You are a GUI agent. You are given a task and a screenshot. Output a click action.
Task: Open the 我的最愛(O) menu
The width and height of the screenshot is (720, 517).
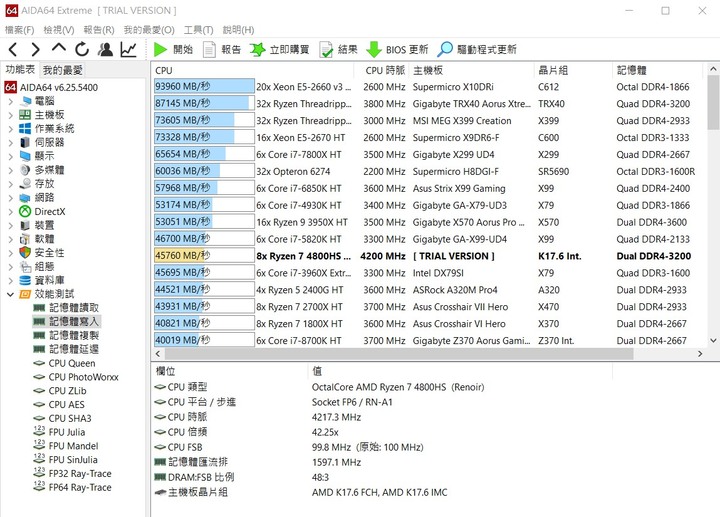pyautogui.click(x=149, y=30)
